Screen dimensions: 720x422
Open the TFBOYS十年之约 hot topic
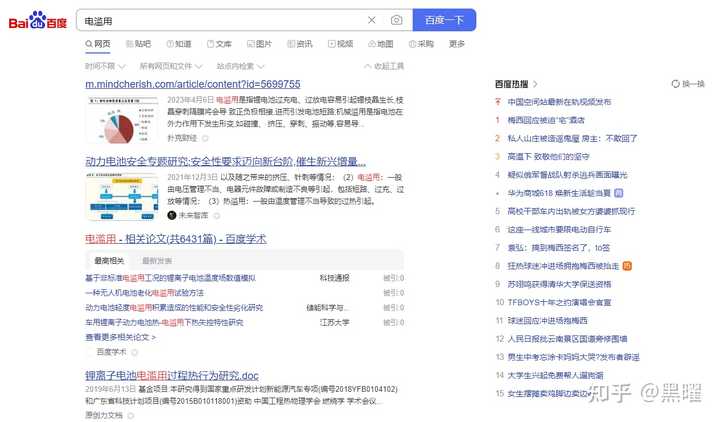click(559, 302)
